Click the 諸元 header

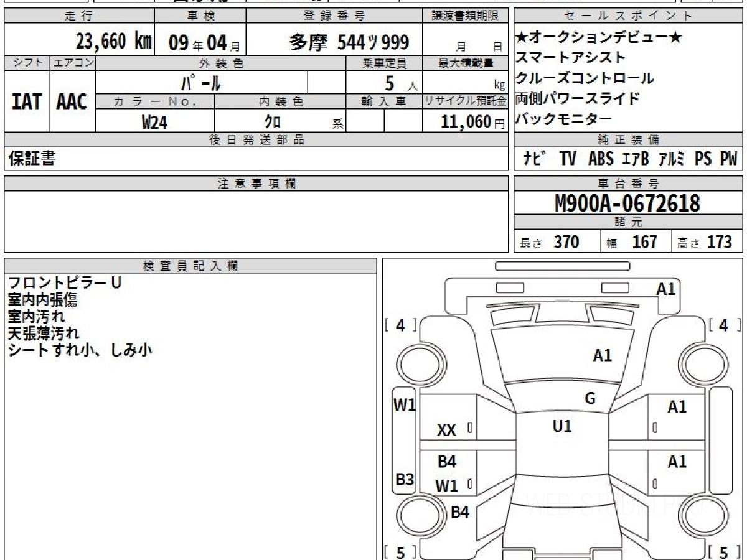[629, 223]
